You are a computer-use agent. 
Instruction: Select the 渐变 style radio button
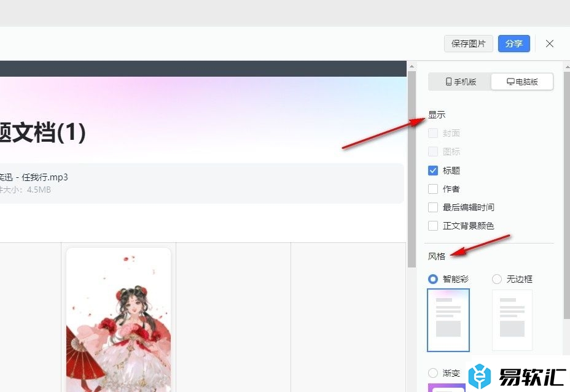[x=433, y=373]
